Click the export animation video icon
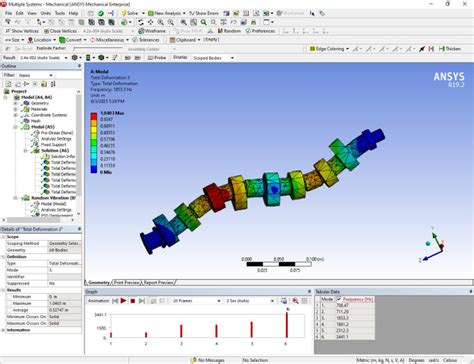Viewport: 474px width, 364px height. click(284, 301)
